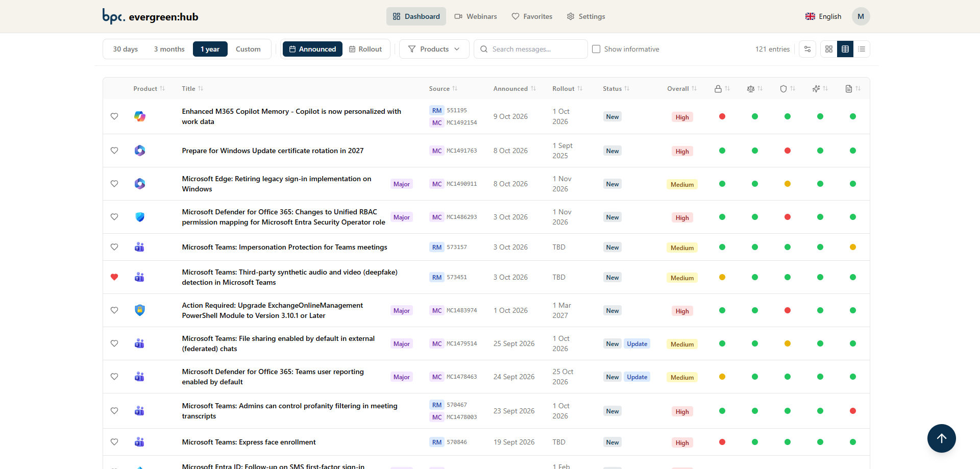Open the Products filter dropdown
This screenshot has width=980, height=469.
coord(434,49)
